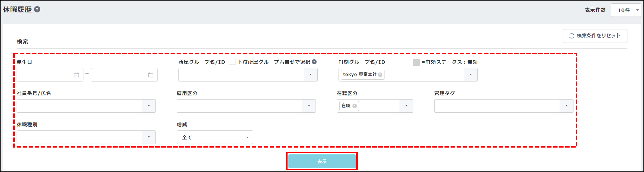
Task: Open calendar picker for start 発生日
Action: (77, 75)
